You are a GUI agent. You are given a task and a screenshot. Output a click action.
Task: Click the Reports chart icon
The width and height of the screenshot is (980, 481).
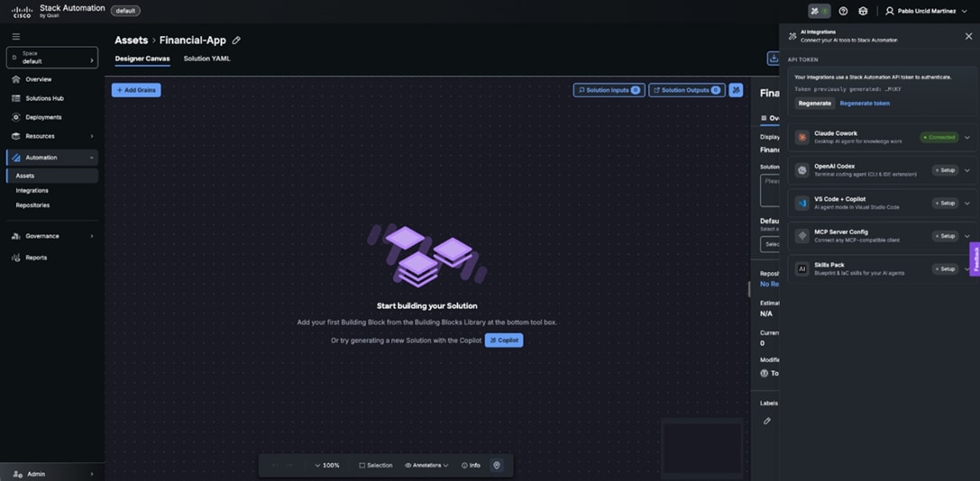point(15,258)
